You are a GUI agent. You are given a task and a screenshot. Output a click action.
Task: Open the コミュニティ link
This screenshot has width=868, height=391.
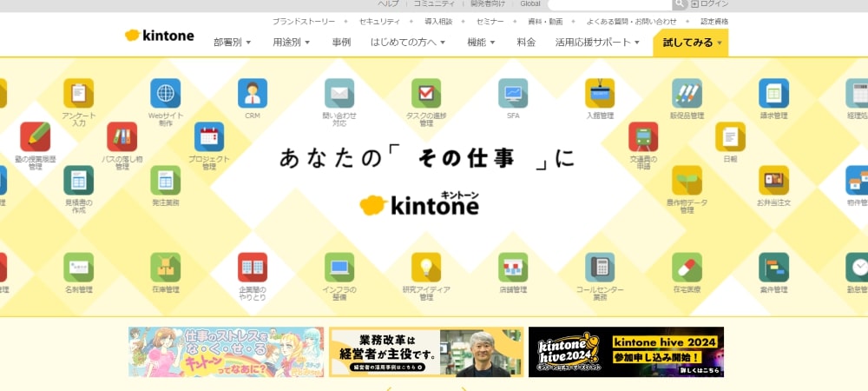click(435, 3)
